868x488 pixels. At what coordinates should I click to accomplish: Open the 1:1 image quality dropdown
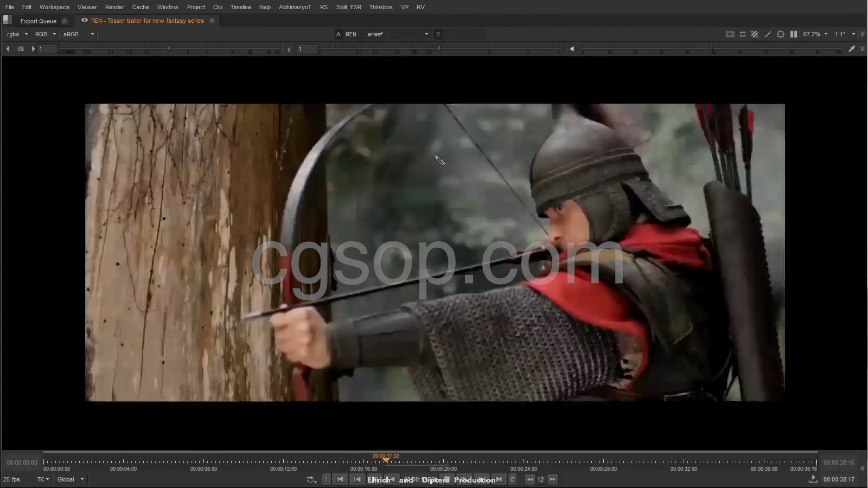tap(845, 34)
